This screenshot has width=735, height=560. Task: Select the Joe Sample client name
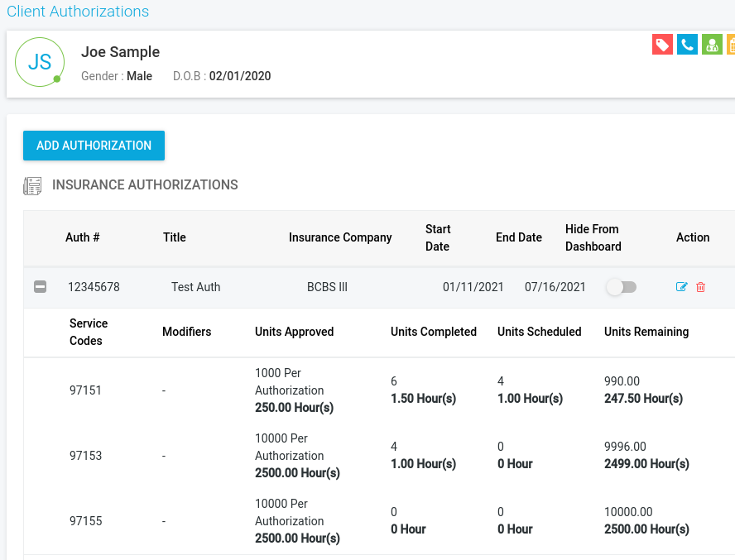coord(121,51)
